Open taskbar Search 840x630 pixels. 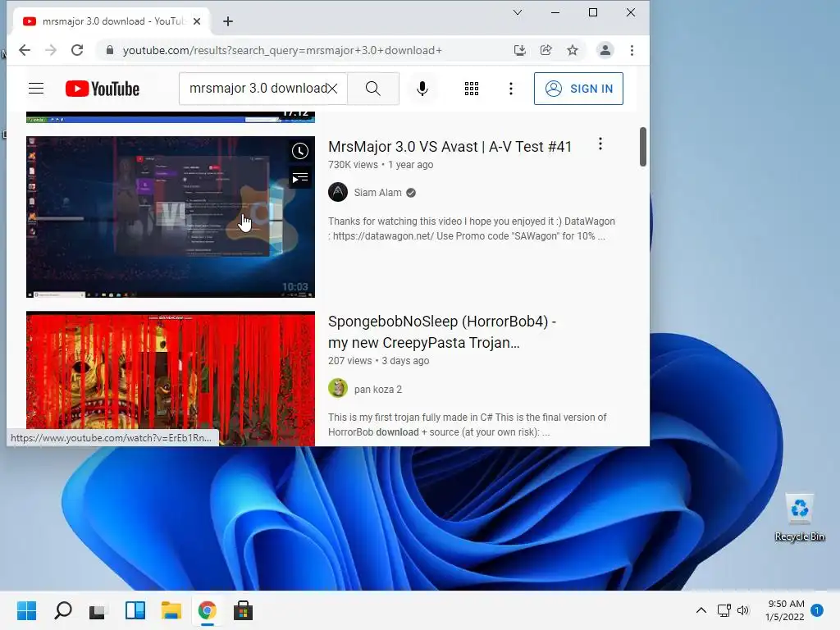coord(62,610)
